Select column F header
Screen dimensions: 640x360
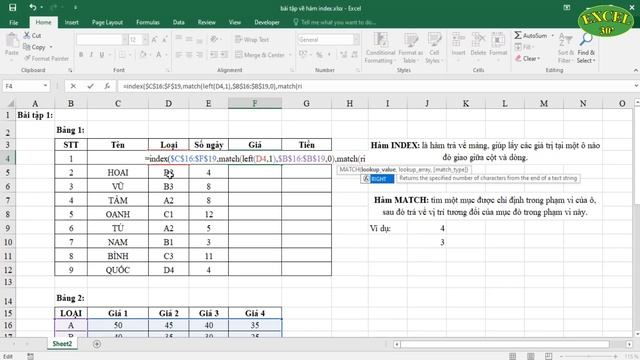(x=255, y=104)
